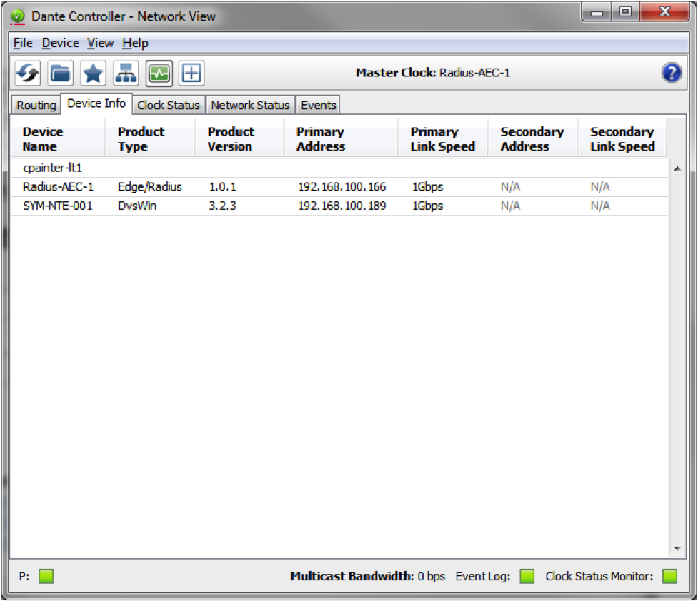Click the Reload Device Information toolbar icon
This screenshot has width=698, height=601.
pyautogui.click(x=28, y=73)
